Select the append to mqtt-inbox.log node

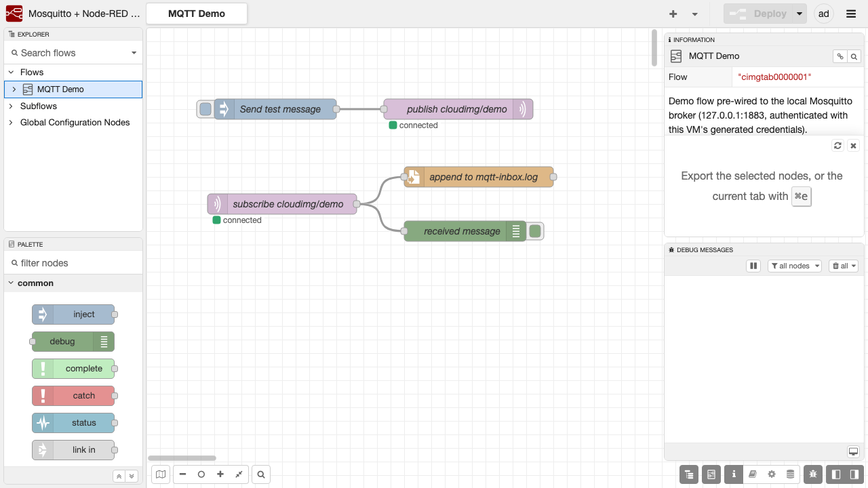tap(479, 177)
